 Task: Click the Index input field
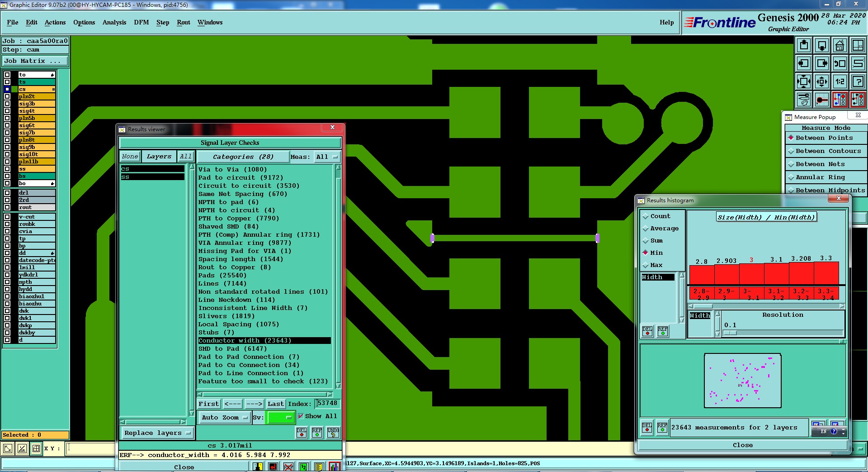(328, 403)
